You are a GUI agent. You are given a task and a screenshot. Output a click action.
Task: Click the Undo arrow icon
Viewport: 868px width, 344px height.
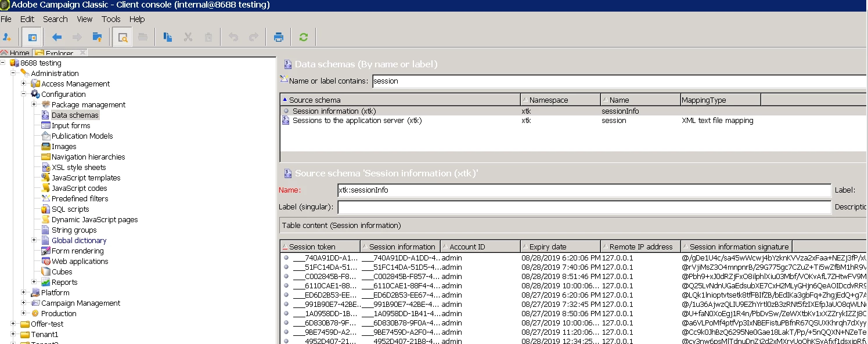click(x=233, y=37)
